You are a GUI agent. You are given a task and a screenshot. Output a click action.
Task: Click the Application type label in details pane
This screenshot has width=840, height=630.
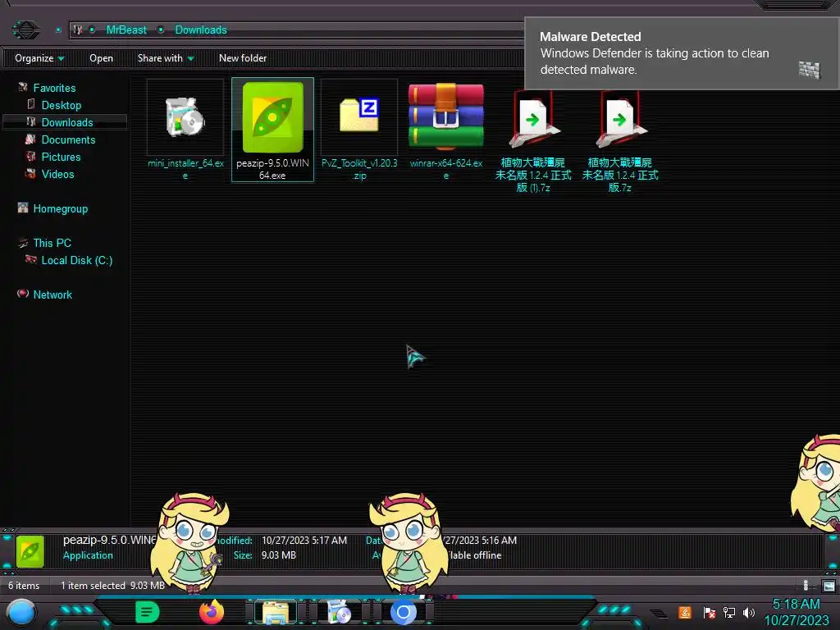pyautogui.click(x=88, y=555)
